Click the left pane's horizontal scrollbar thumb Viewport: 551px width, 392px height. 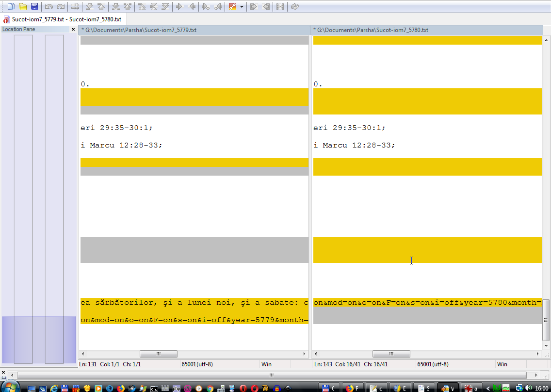tap(158, 354)
